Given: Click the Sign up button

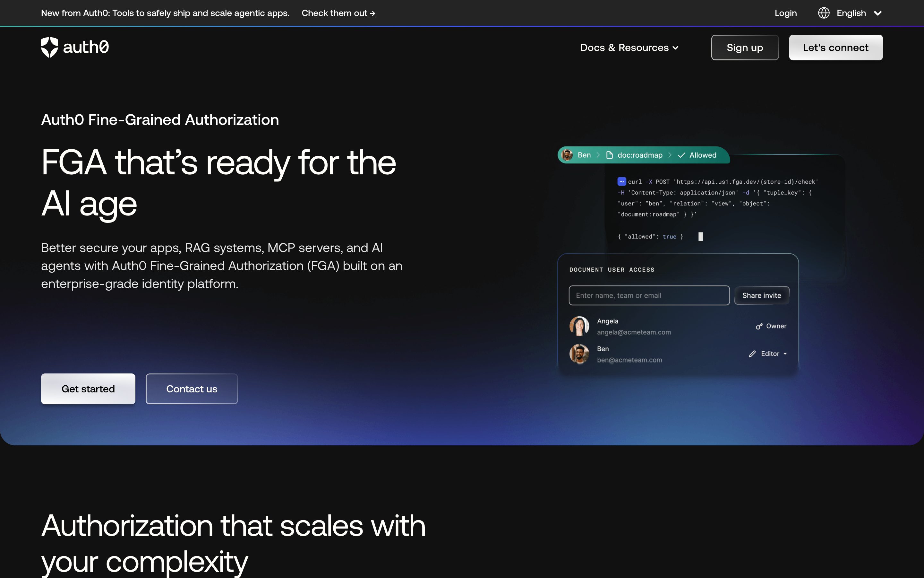Looking at the screenshot, I should coord(745,48).
